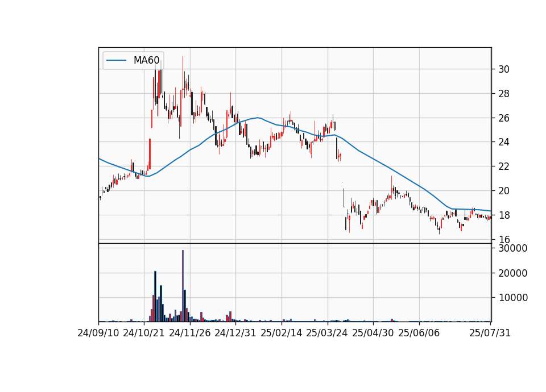Viewport: 546px width, 392px height.
Task: Click the MA60 legend line sample
Action: pyautogui.click(x=116, y=60)
